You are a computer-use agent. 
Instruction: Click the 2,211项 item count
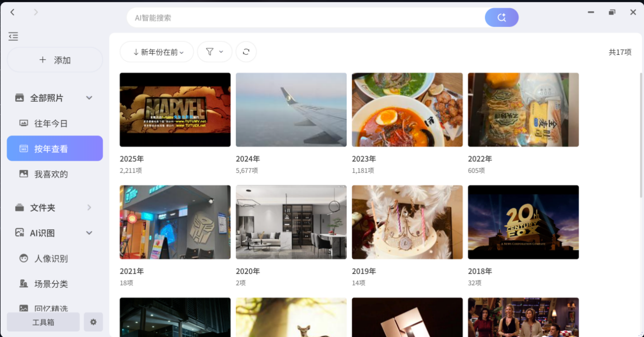pos(131,171)
